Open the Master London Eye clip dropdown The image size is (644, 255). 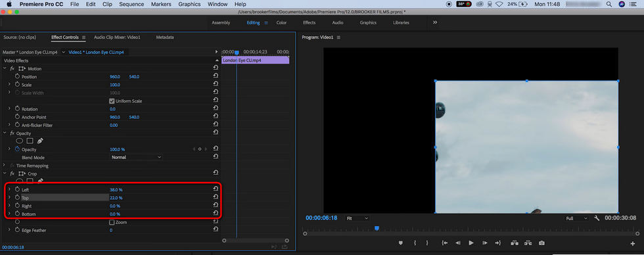click(x=63, y=52)
